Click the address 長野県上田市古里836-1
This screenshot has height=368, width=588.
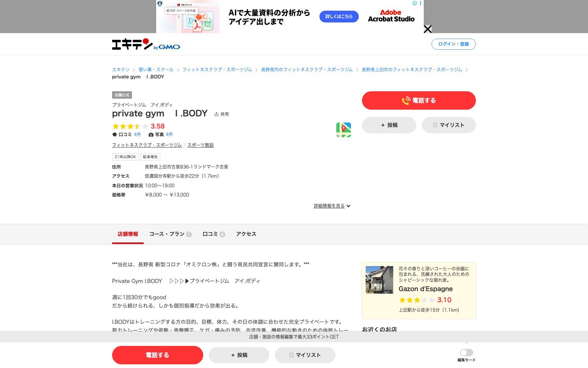187,167
